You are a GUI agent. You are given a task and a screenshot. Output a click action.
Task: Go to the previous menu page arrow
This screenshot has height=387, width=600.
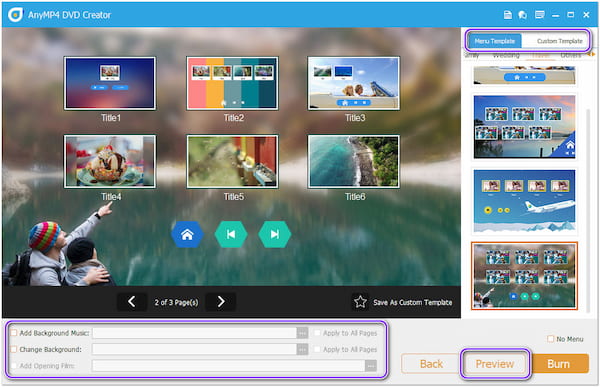click(132, 302)
